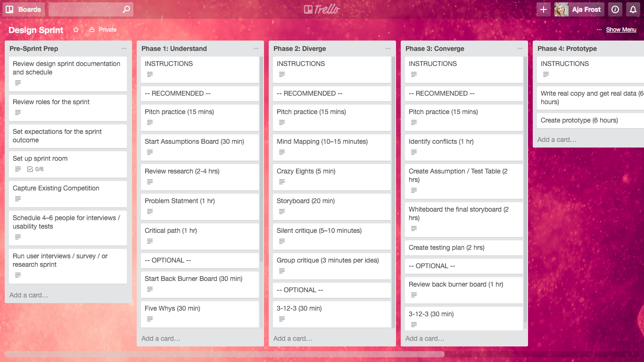644x362 pixels.
Task: Click the search magnifier icon
Action: coord(126,9)
